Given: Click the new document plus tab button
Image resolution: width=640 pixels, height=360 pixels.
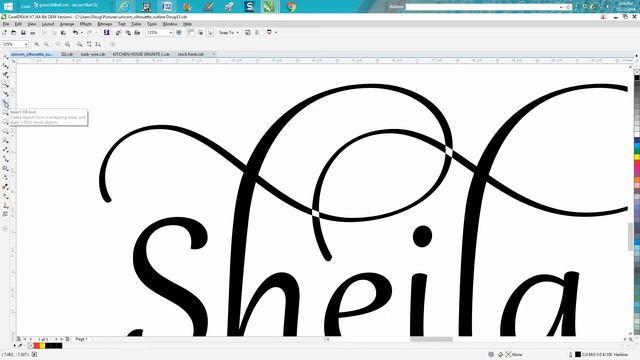Looking at the screenshot, I should [x=213, y=54].
